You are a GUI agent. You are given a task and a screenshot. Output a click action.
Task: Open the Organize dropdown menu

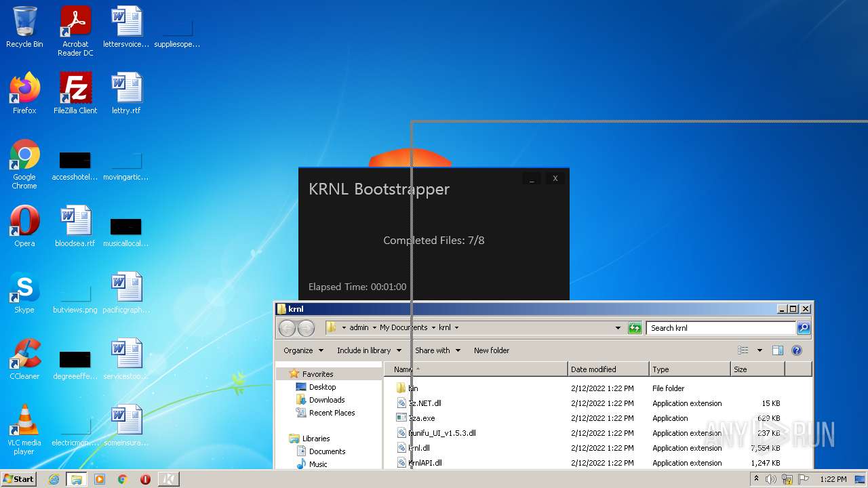(x=302, y=350)
